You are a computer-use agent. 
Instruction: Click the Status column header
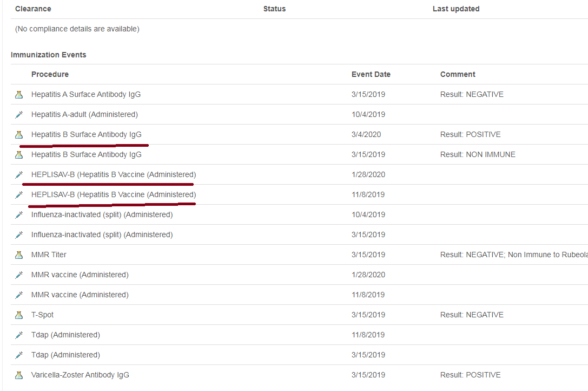pos(274,9)
